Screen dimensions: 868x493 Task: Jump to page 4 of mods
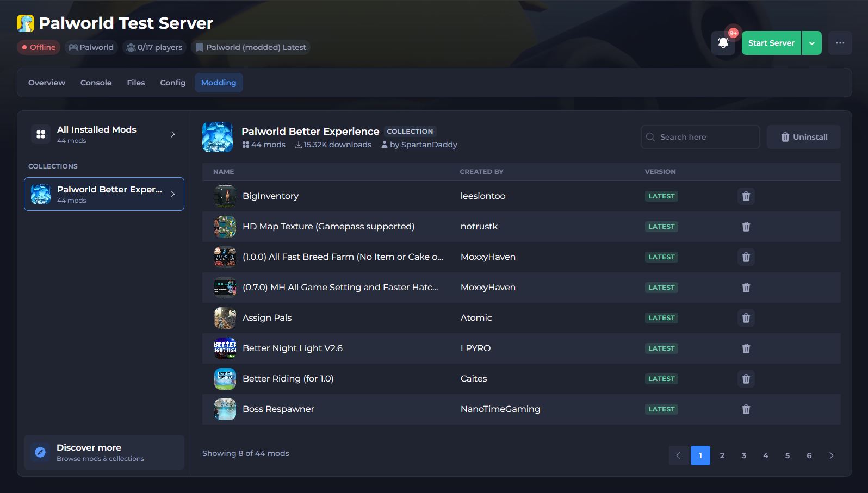pos(766,455)
